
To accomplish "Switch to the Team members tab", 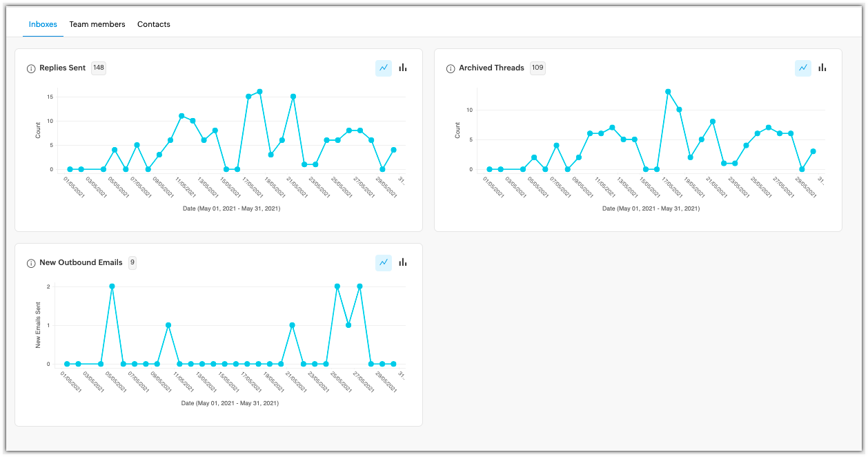I will coord(97,24).
